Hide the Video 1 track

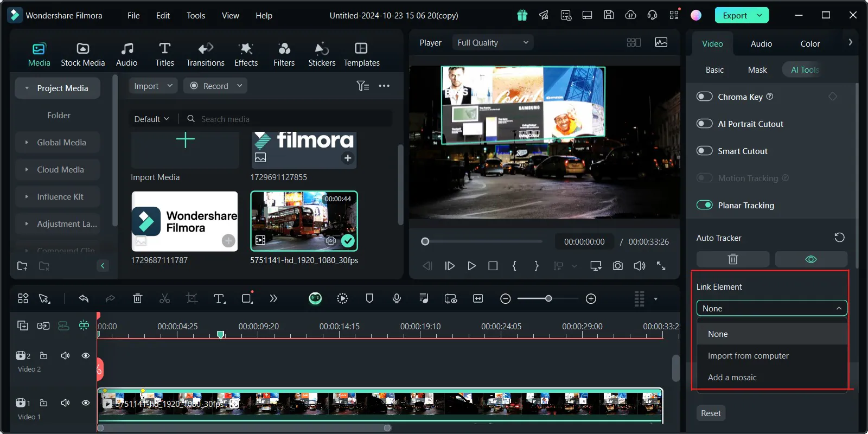coord(86,403)
